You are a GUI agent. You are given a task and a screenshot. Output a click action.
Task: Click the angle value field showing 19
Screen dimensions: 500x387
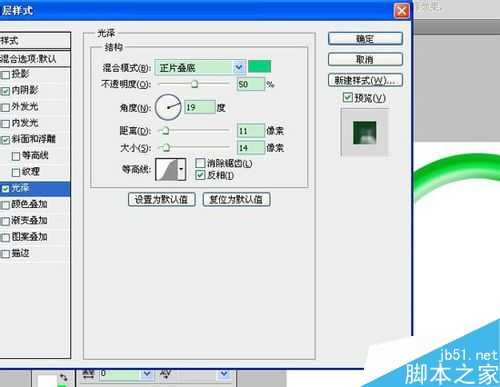[x=200, y=107]
